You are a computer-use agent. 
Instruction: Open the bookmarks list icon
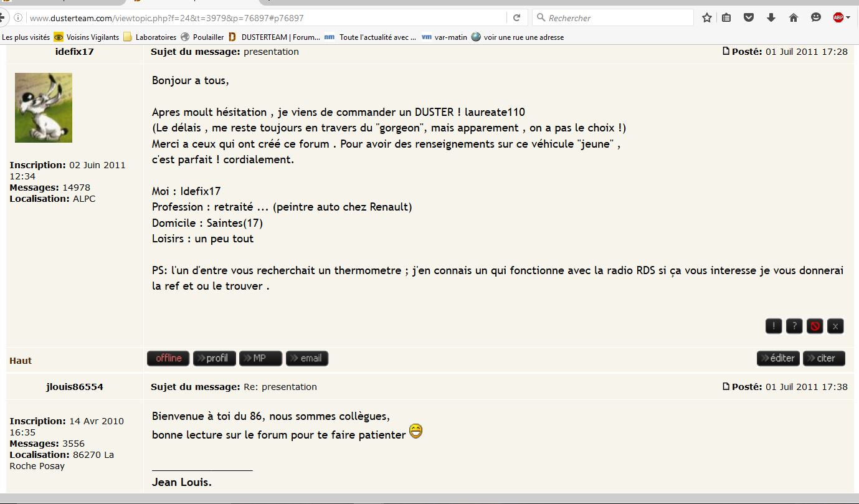pyautogui.click(x=726, y=18)
